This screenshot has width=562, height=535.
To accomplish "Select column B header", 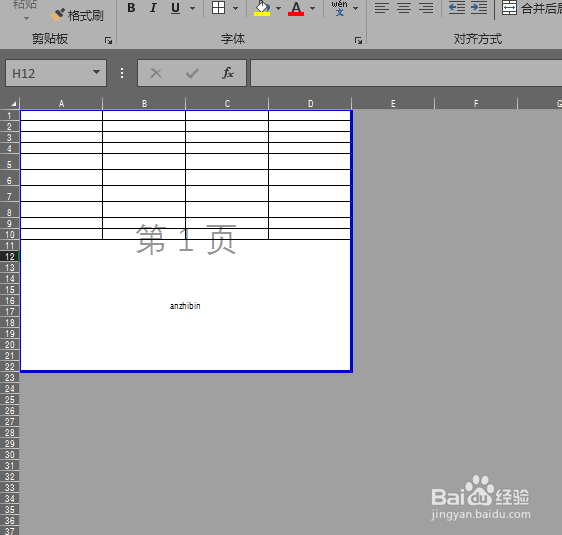I will [x=144, y=104].
